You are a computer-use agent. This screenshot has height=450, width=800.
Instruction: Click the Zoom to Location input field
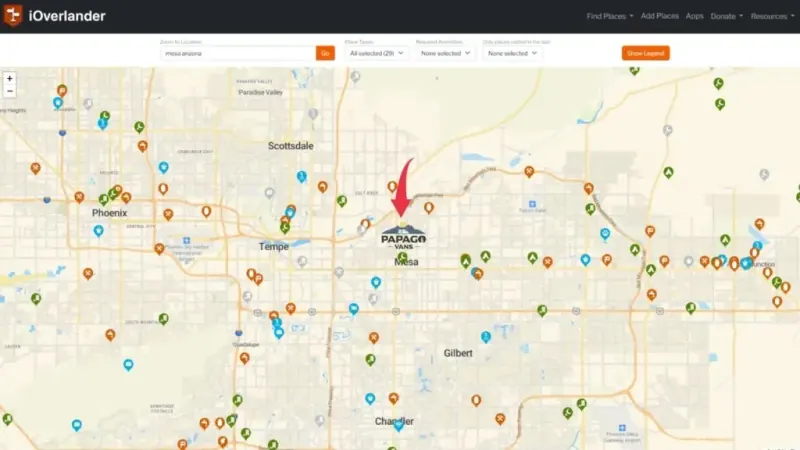point(238,53)
